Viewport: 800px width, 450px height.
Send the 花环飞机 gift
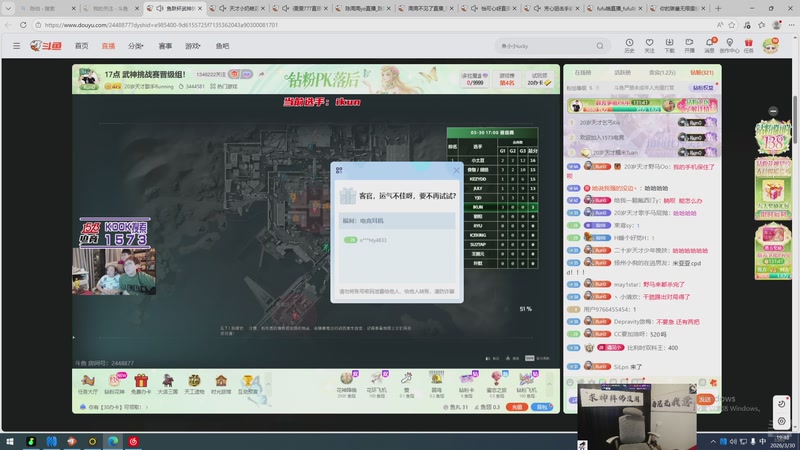coord(377,385)
